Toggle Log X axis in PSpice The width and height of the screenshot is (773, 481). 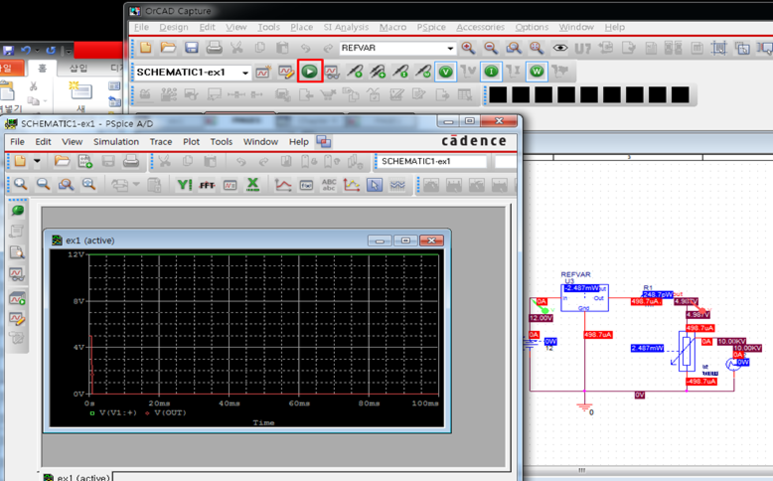point(253,185)
